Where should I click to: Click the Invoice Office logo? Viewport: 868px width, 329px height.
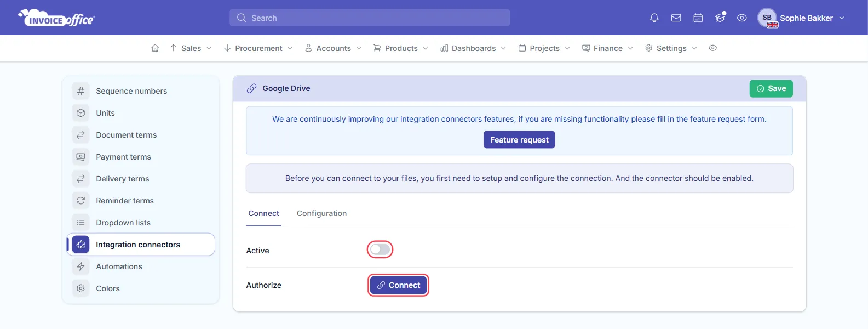56,18
